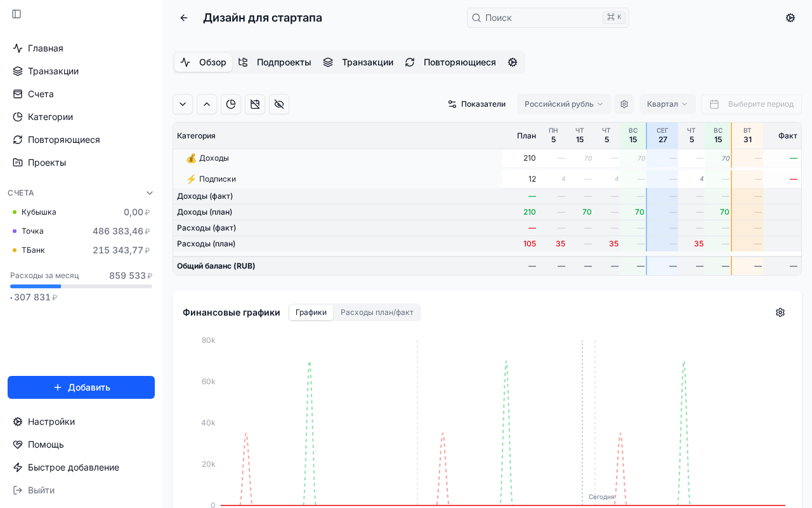Switch charts to Расходы план/факт mode
This screenshot has height=508, width=812.
click(377, 312)
